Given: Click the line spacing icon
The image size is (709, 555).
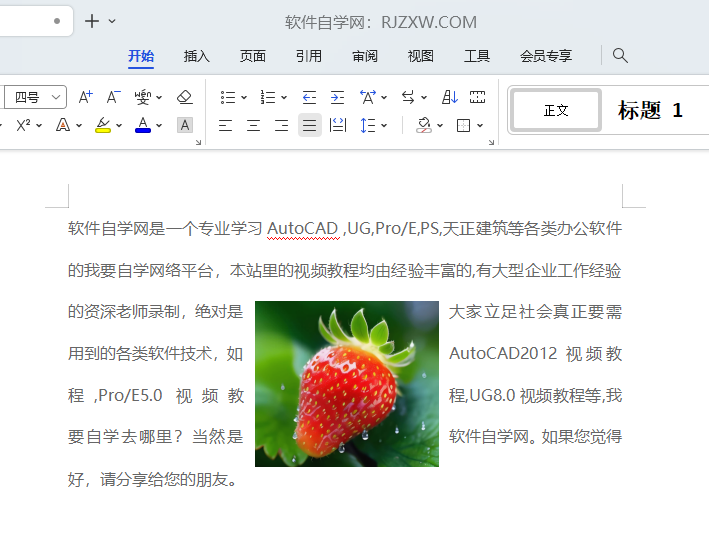Looking at the screenshot, I should 368,125.
